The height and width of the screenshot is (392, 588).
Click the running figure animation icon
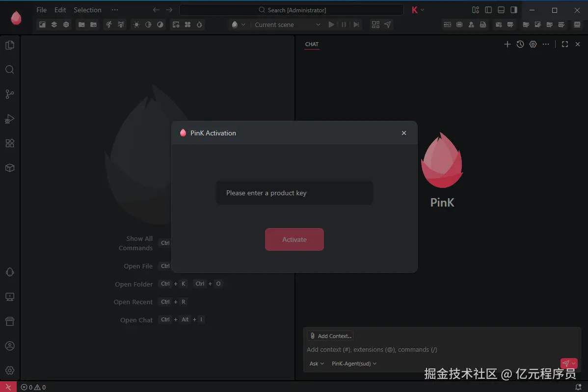109,25
